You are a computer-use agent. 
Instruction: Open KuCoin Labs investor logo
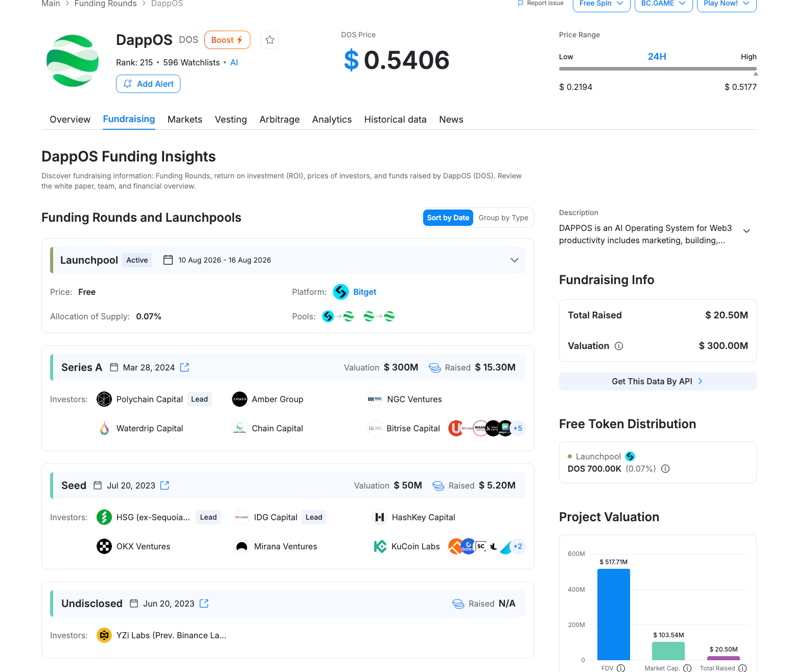tap(380, 546)
